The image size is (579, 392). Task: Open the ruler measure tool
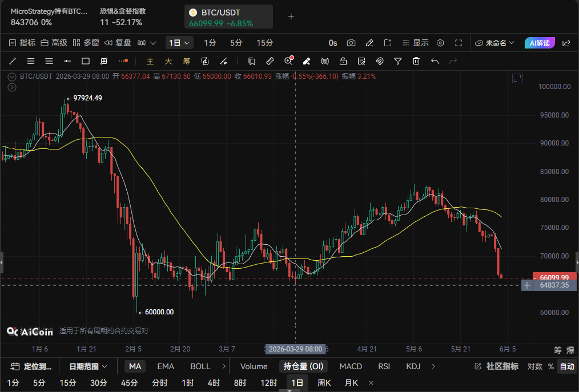(270, 61)
